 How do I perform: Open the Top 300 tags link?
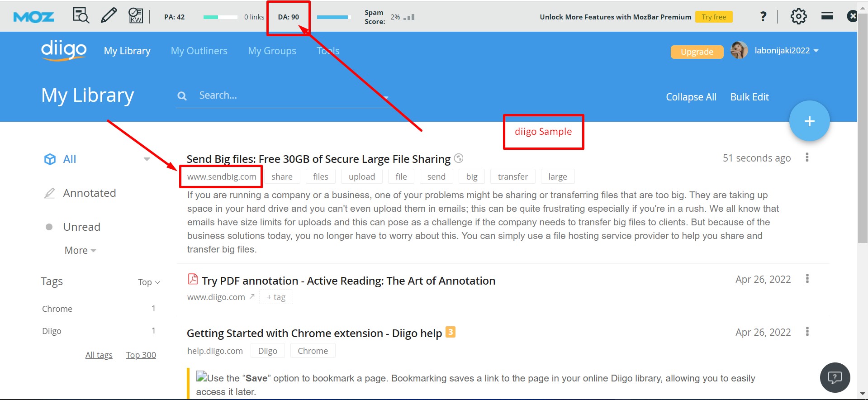[141, 355]
